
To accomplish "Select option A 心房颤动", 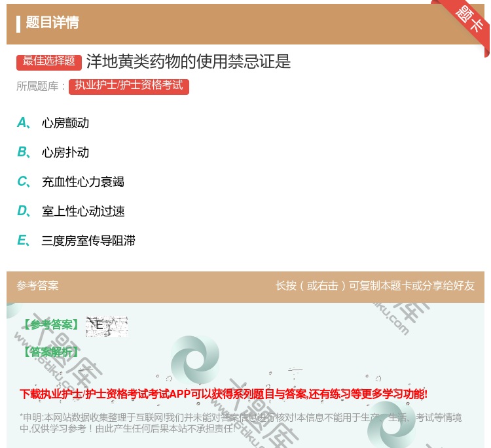I will (65, 123).
